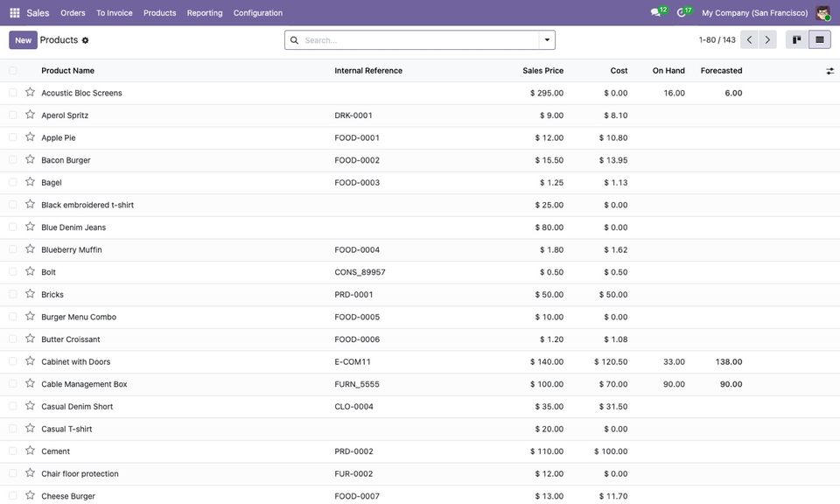Star the Blueberry Muffin product
This screenshot has width=840, height=504.
pos(30,249)
